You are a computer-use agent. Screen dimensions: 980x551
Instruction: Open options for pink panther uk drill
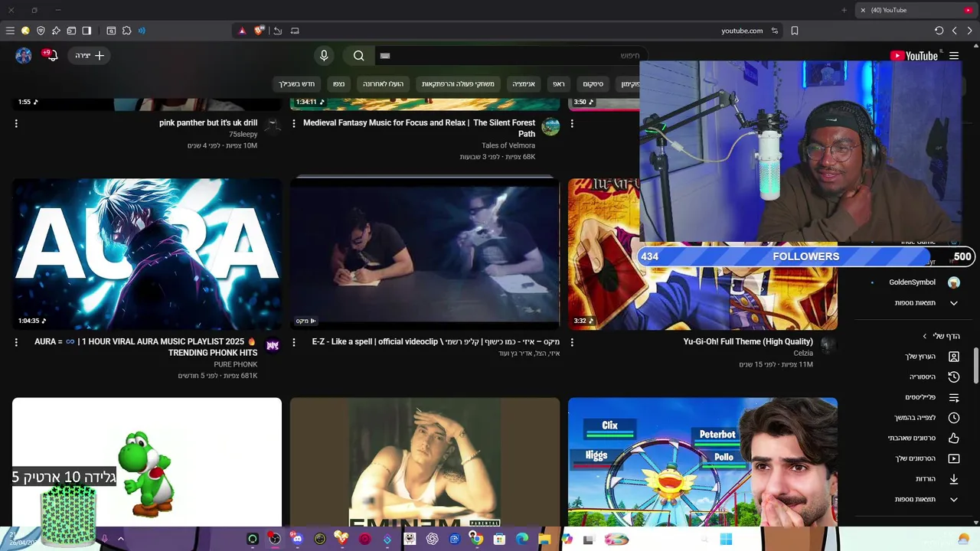point(16,123)
